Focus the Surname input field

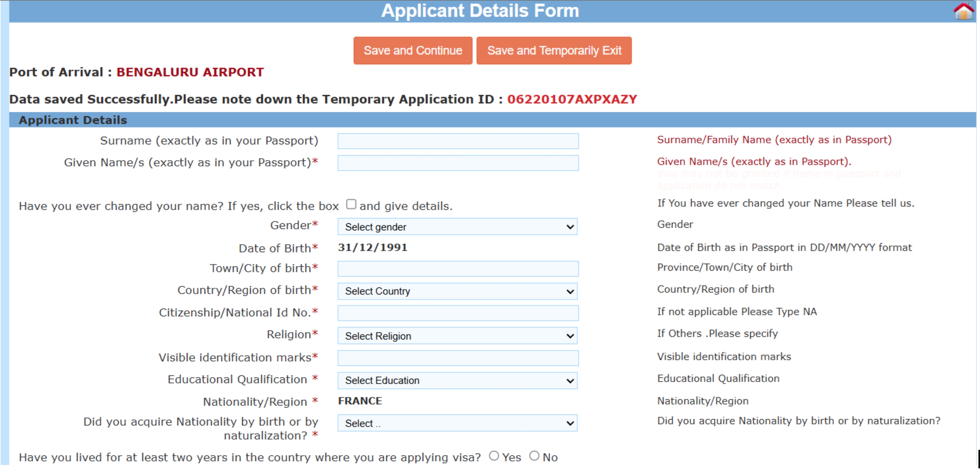pyautogui.click(x=458, y=141)
